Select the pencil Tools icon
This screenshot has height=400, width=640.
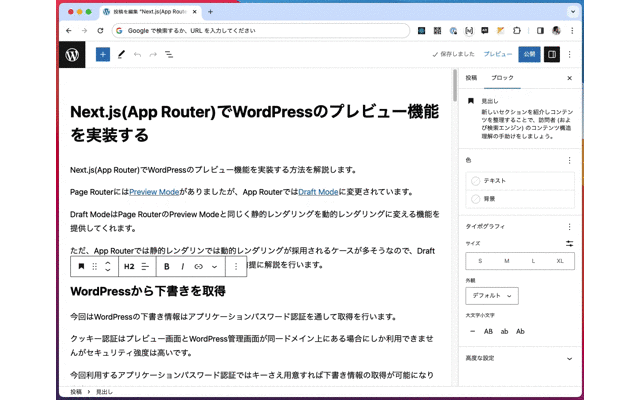121,54
